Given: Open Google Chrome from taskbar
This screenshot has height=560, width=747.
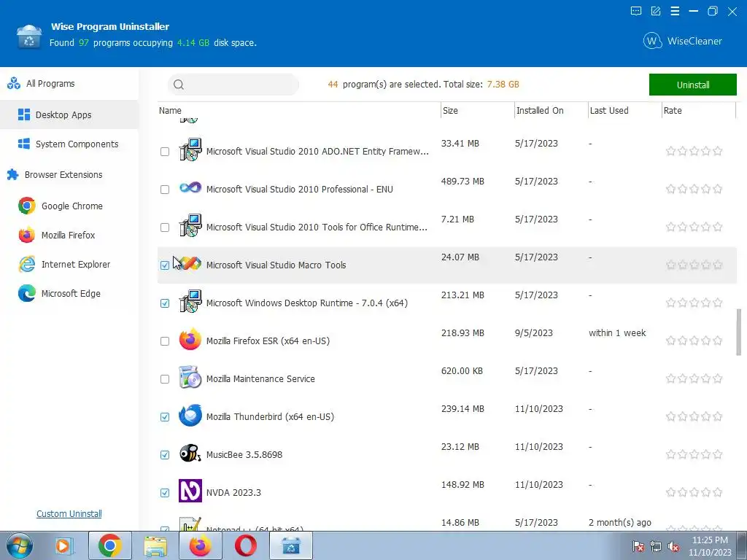Looking at the screenshot, I should [x=109, y=545].
